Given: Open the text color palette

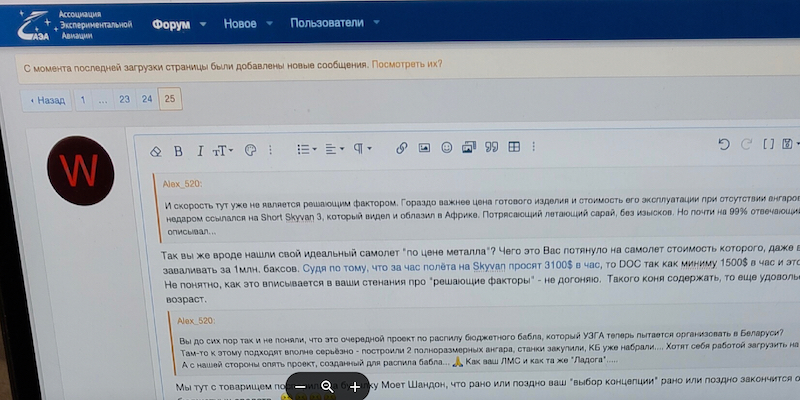Looking at the screenshot, I should 251,150.
